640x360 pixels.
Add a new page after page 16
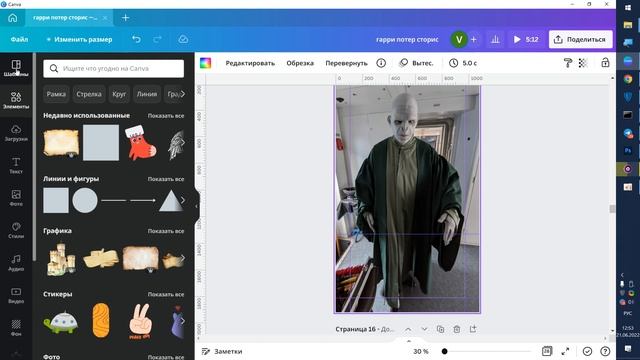click(x=473, y=329)
